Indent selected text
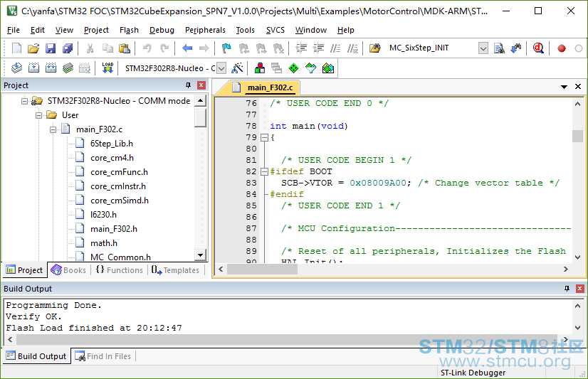 pos(301,48)
